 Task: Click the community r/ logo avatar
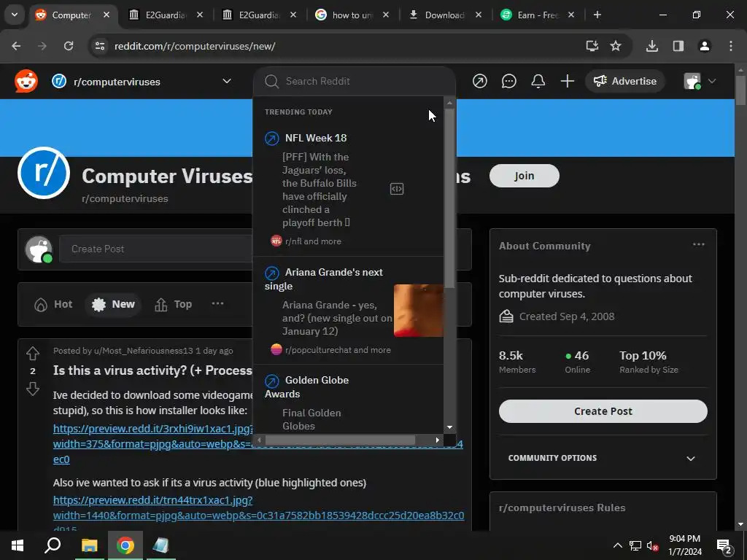coord(43,173)
